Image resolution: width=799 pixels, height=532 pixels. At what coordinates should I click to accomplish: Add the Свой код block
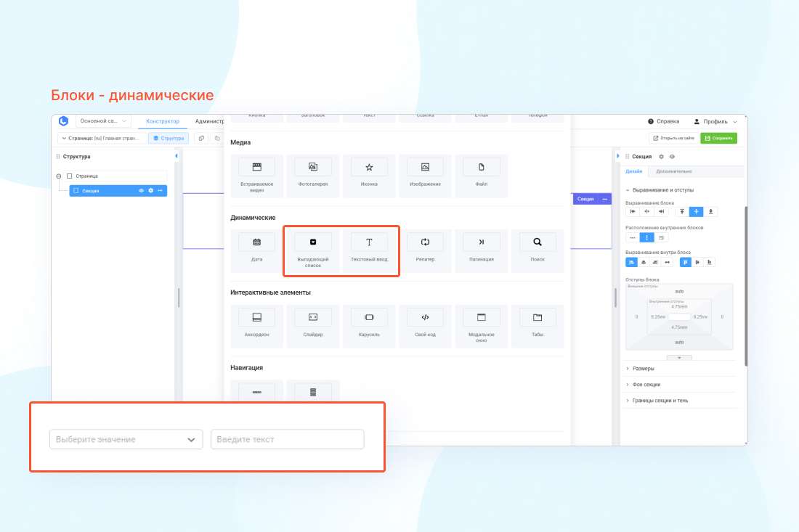click(x=426, y=325)
